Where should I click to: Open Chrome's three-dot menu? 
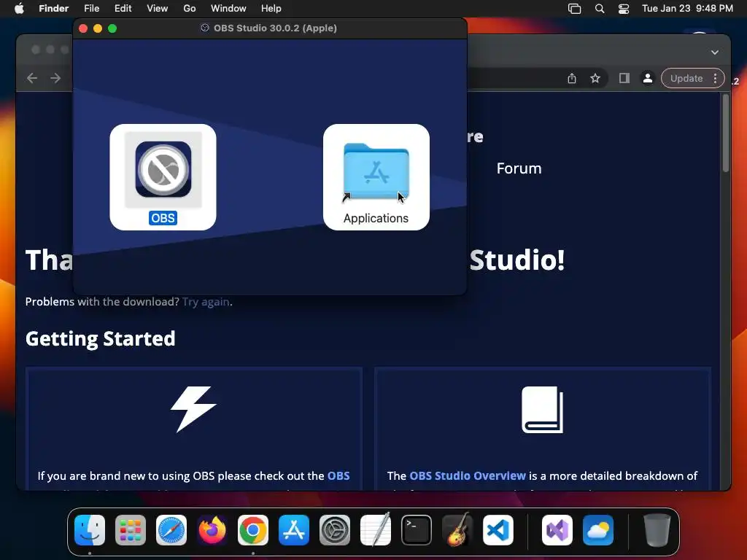point(715,79)
